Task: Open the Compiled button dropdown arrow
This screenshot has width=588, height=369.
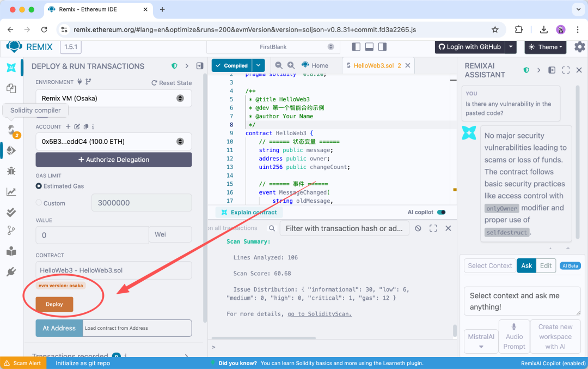Action: point(259,65)
